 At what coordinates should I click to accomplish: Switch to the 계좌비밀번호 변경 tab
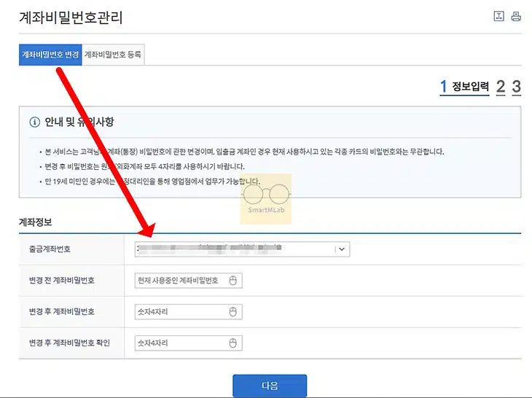pyautogui.click(x=50, y=55)
